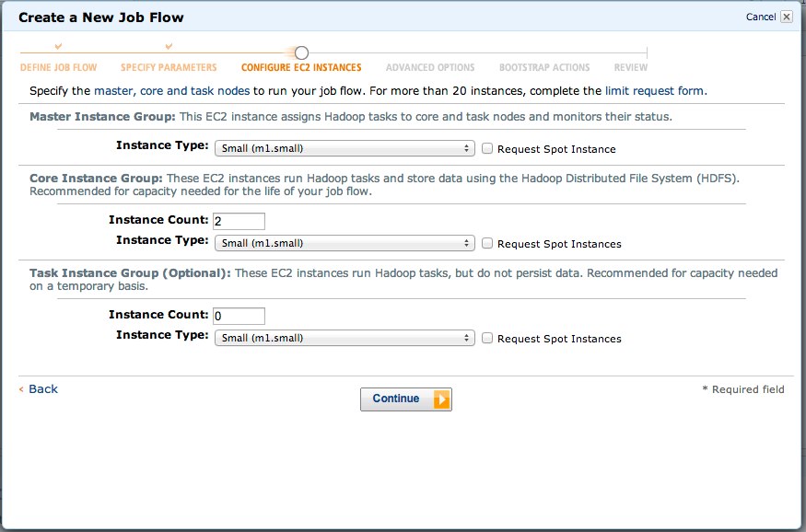Select the BOOTSTRAP ACTIONS step

point(543,67)
